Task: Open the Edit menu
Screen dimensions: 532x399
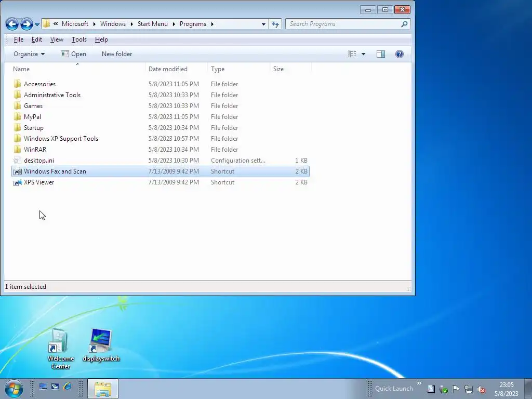Action: 37,39
